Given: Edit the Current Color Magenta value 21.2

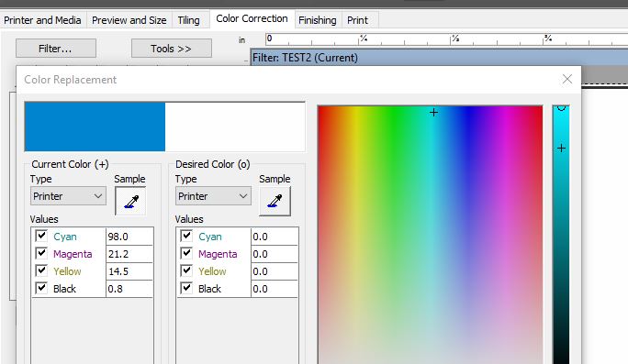Looking at the screenshot, I should click(129, 254).
